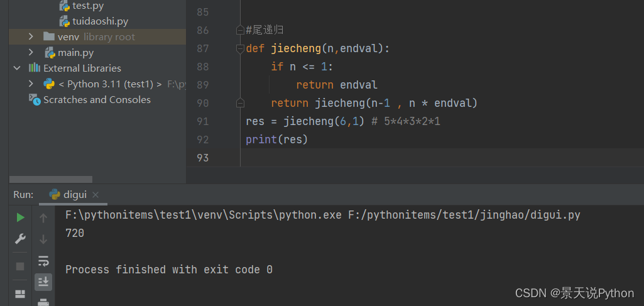Click the Python SDK icon for Python 3.11

(49, 84)
